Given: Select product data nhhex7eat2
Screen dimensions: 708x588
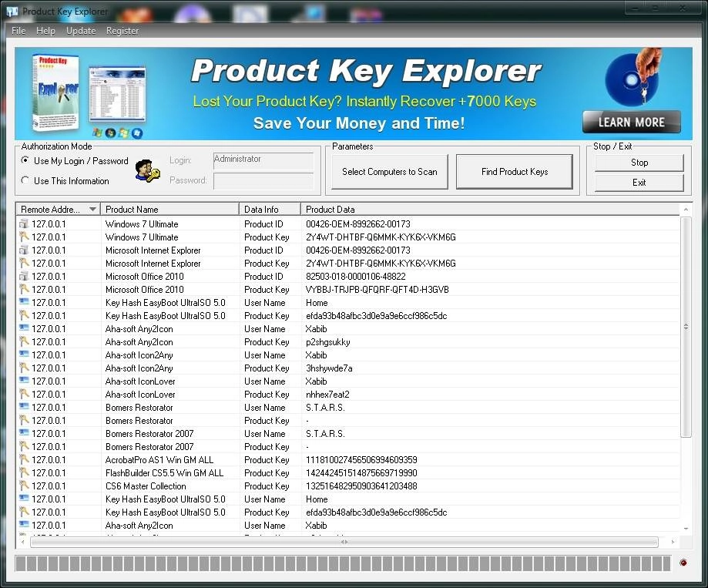Looking at the screenshot, I should pos(327,395).
